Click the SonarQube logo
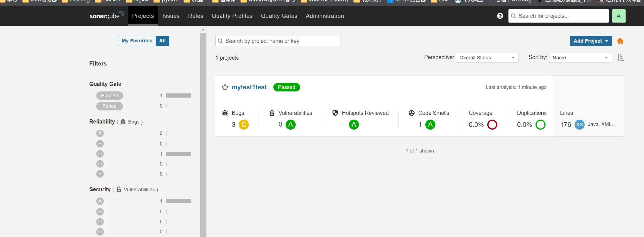The height and width of the screenshot is (237, 644). (107, 16)
